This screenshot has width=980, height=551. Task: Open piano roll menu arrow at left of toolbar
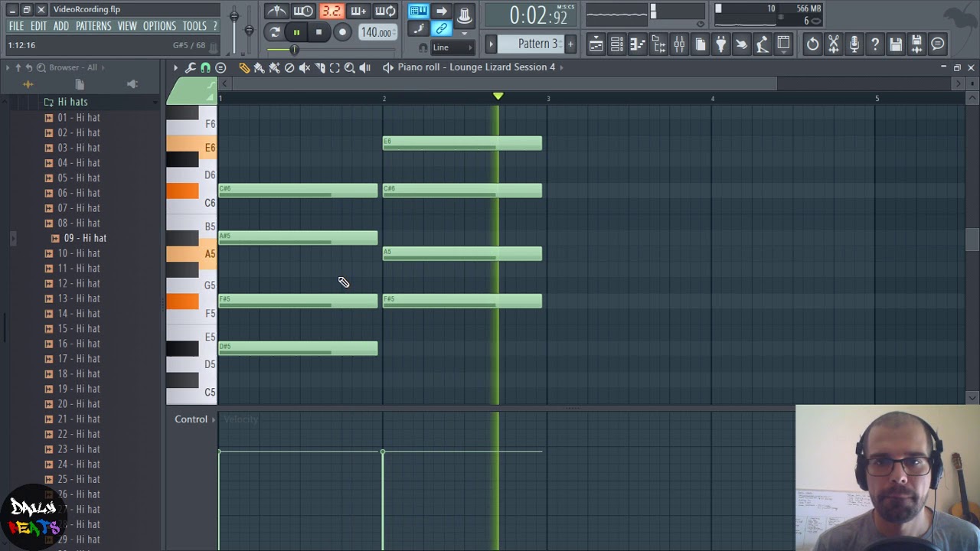click(x=175, y=67)
